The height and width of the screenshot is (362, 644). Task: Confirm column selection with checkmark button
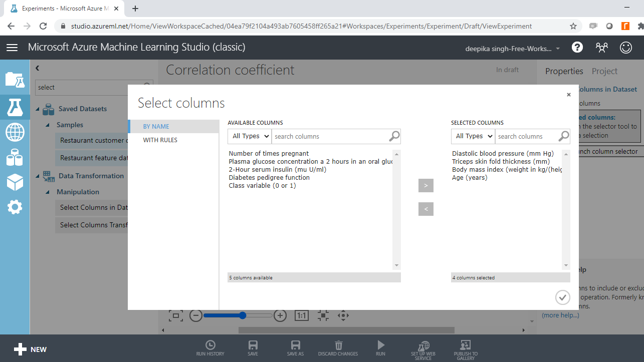[x=563, y=297]
